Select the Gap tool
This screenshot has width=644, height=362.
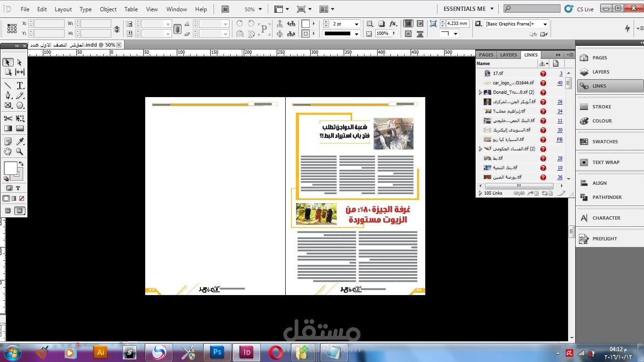(20, 72)
